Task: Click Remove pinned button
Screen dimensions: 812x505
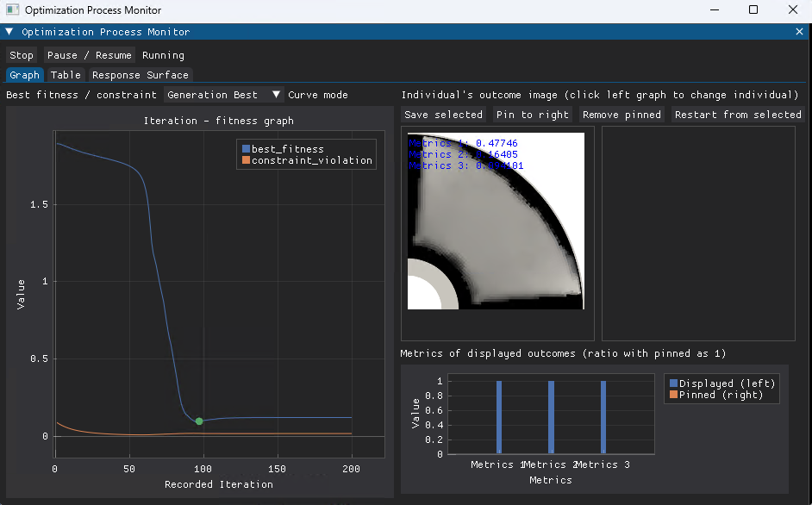Action: tap(621, 115)
